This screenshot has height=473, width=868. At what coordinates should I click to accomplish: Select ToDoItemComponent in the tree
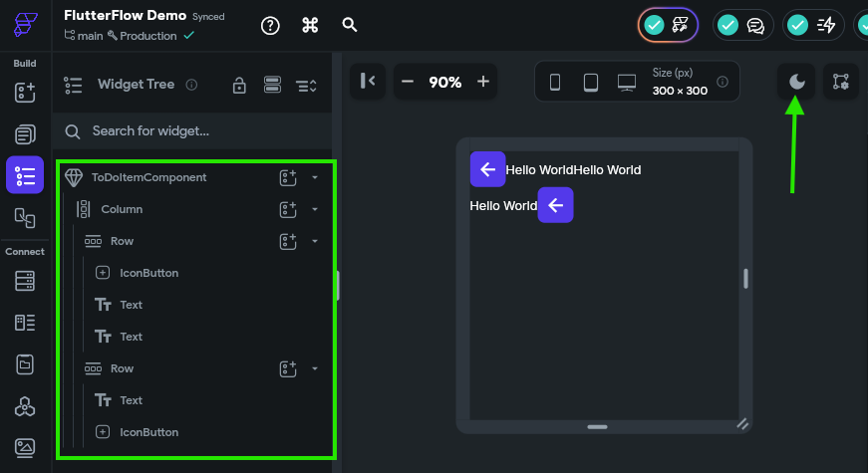click(148, 177)
